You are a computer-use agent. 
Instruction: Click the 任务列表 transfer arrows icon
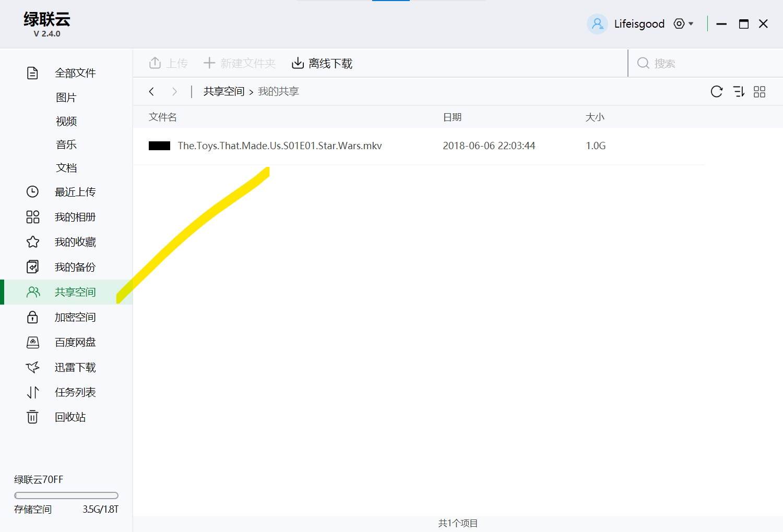[33, 392]
